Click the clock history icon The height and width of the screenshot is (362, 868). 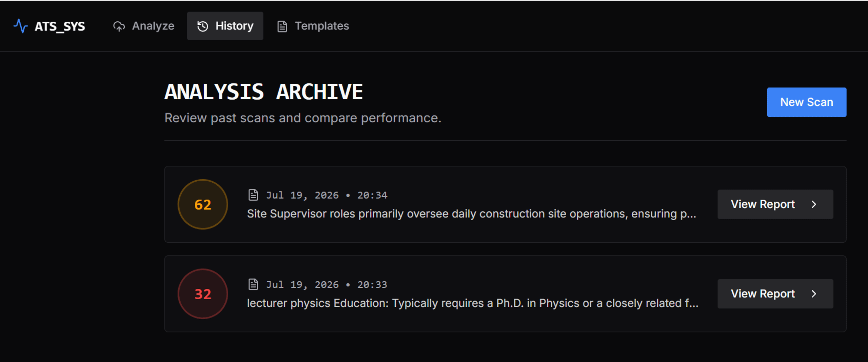pos(203,26)
